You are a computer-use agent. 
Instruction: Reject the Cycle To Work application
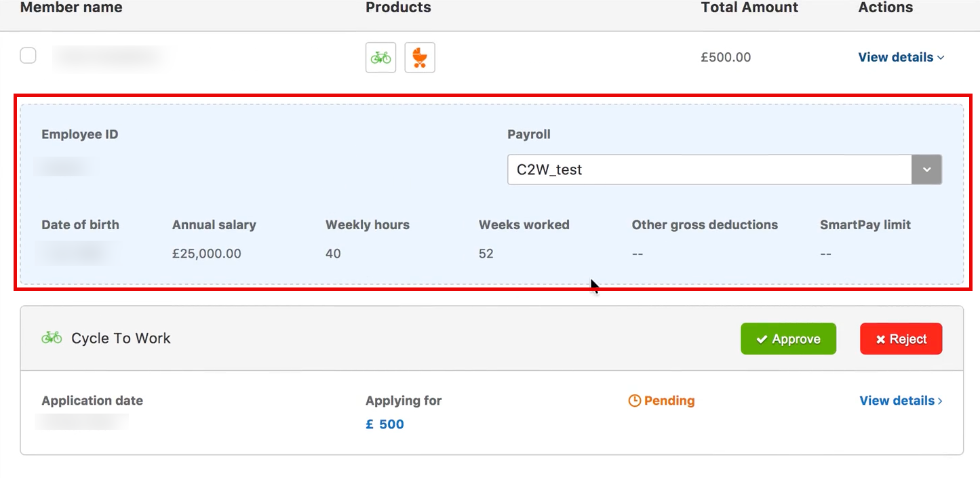pyautogui.click(x=901, y=339)
